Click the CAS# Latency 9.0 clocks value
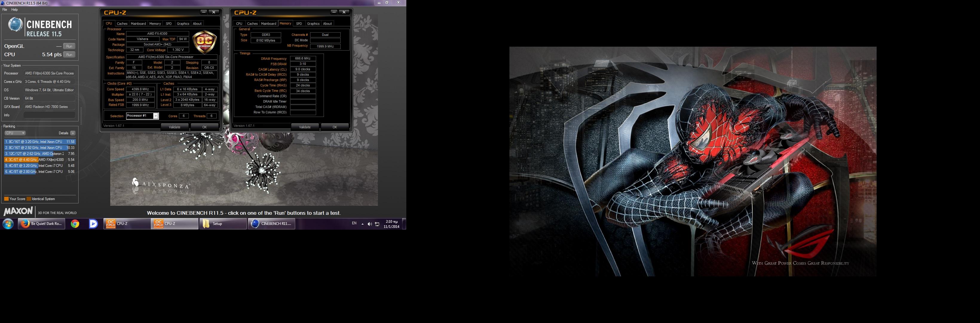This screenshot has width=980, height=323. tap(303, 69)
